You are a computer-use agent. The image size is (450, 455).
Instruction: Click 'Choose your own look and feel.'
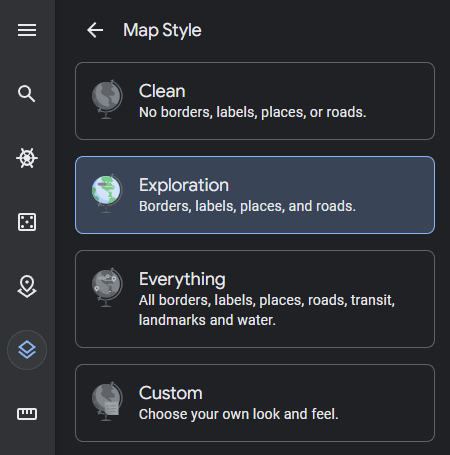[x=239, y=414]
